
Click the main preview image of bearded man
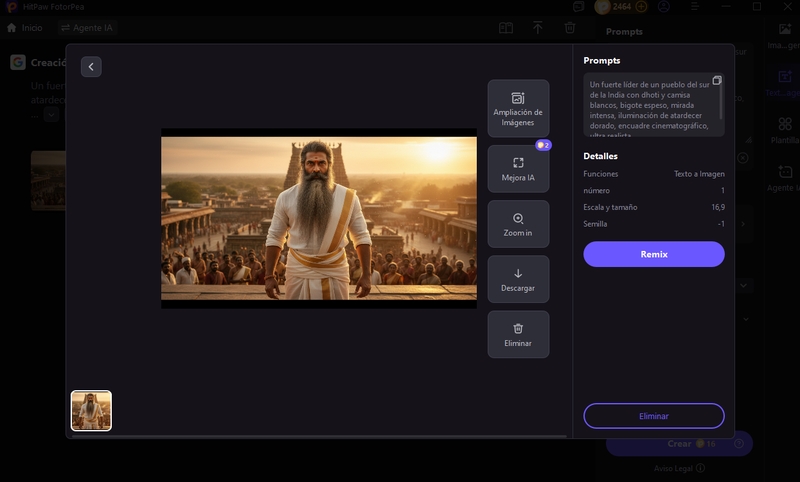click(x=319, y=218)
